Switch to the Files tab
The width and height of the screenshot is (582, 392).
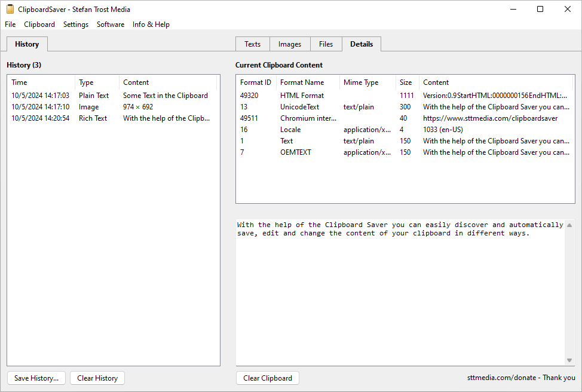tap(326, 44)
